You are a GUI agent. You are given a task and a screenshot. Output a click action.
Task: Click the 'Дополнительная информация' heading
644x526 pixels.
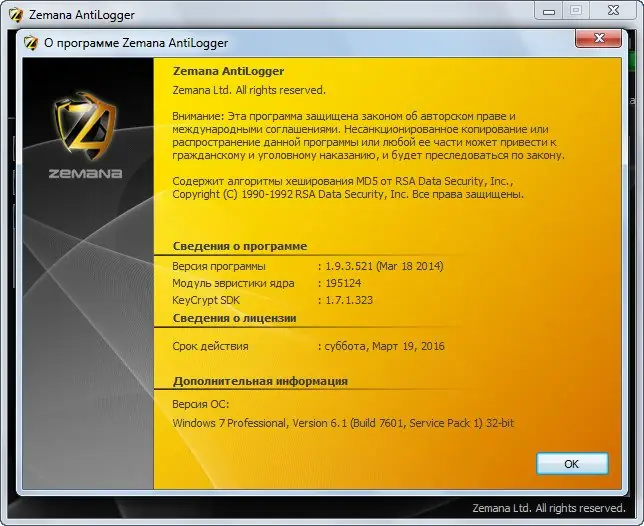coord(260,381)
